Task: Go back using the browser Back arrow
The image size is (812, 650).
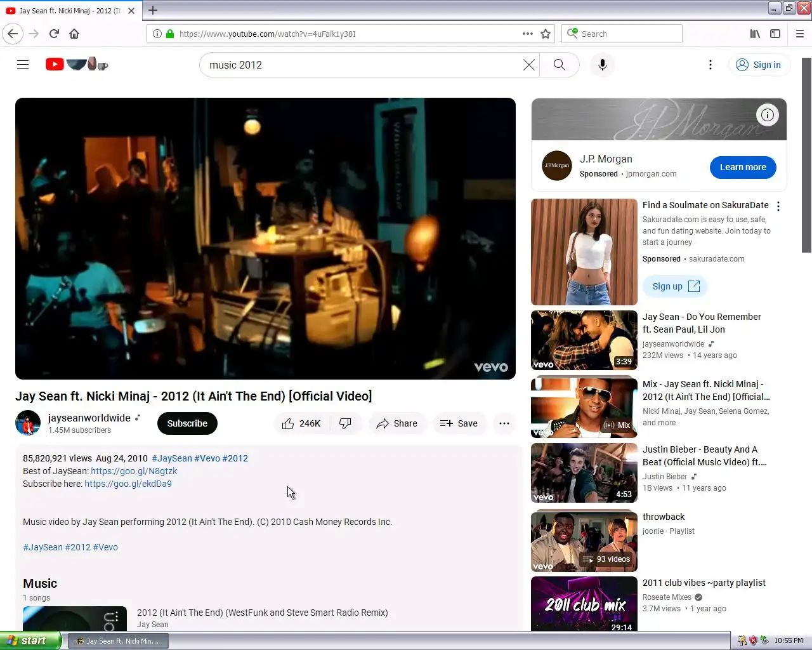Action: [x=13, y=34]
